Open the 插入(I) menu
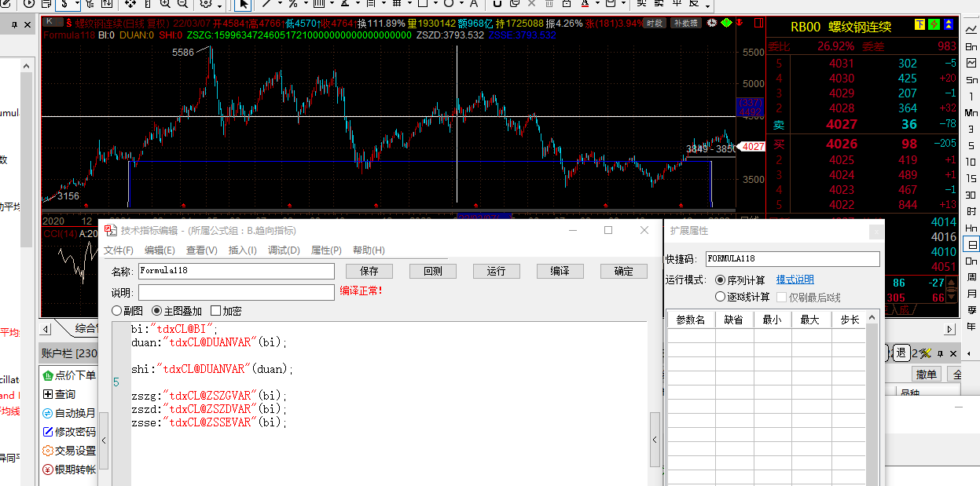 pos(242,250)
